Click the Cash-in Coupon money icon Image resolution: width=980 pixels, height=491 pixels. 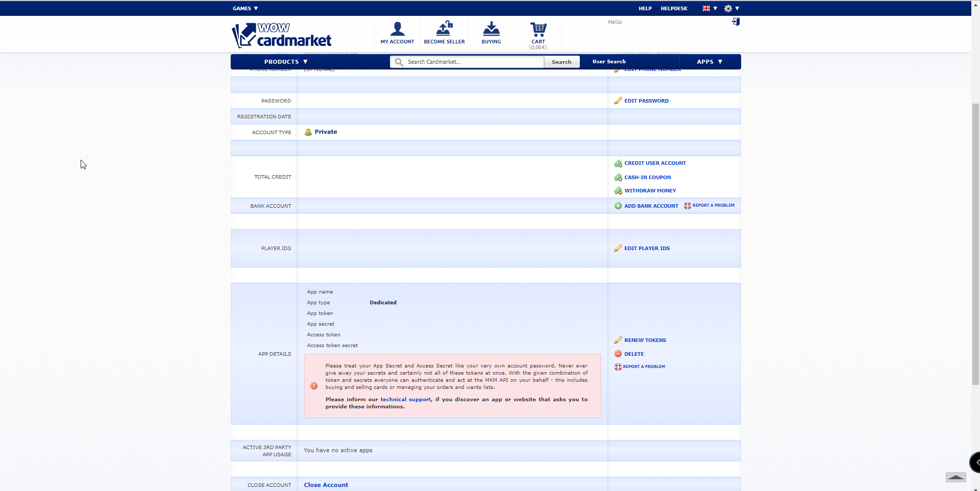[618, 178]
